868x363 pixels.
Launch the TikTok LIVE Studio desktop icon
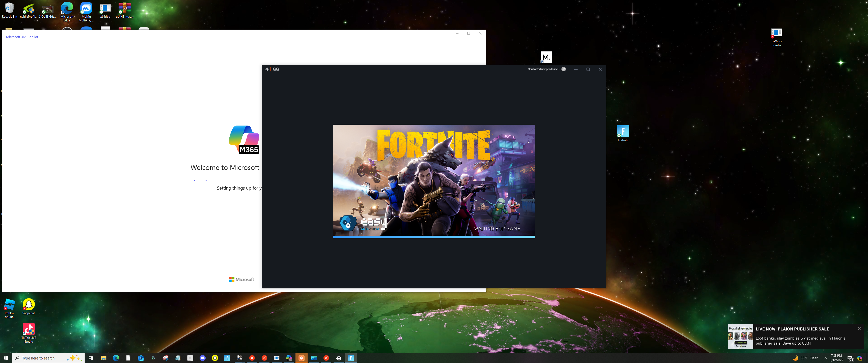[29, 333]
